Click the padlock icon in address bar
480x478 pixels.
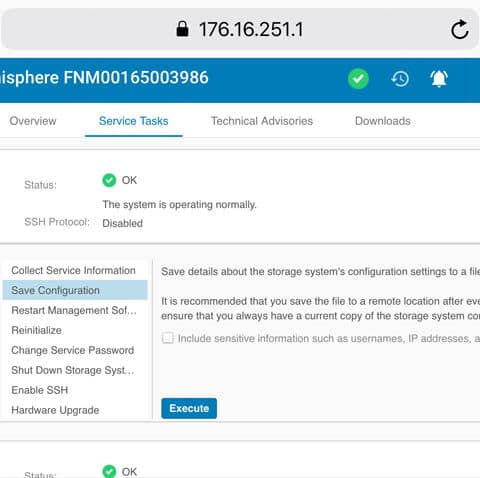click(182, 29)
